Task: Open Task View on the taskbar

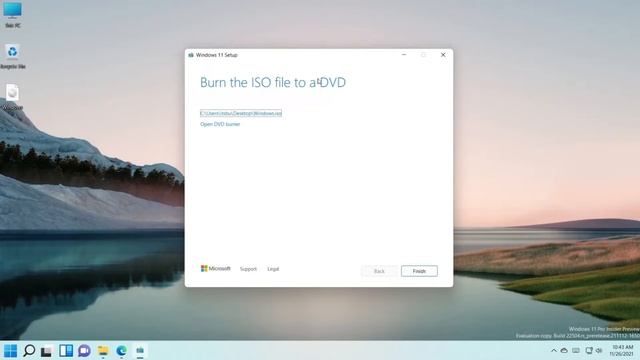Action: (47, 351)
